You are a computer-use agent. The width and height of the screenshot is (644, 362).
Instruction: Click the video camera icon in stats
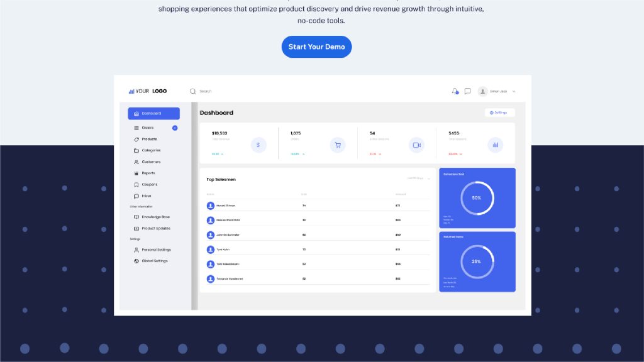coord(416,145)
